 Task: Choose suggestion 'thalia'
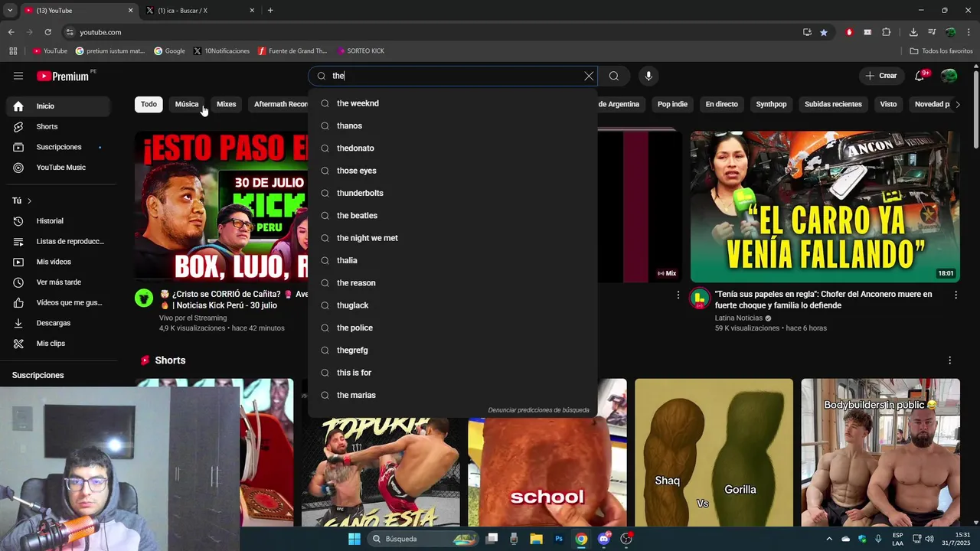(x=452, y=260)
